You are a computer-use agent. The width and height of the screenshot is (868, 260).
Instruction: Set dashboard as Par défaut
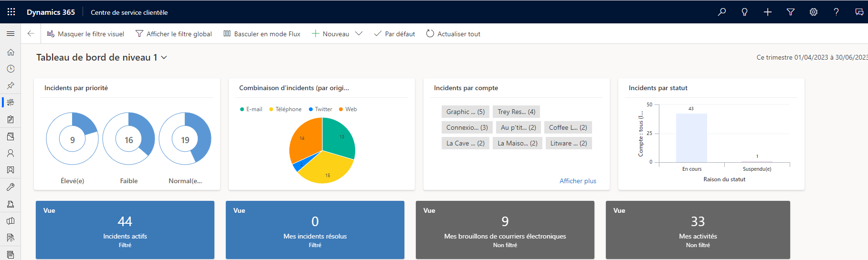tap(394, 34)
